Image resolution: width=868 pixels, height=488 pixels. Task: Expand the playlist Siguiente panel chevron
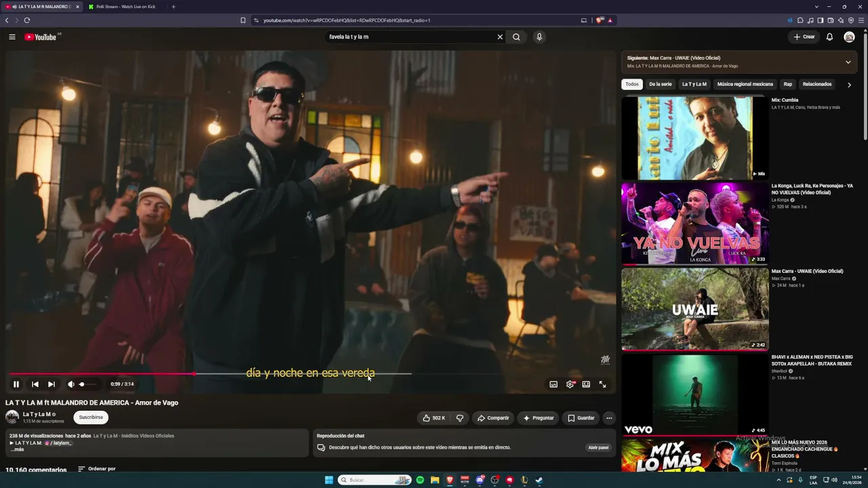point(848,62)
